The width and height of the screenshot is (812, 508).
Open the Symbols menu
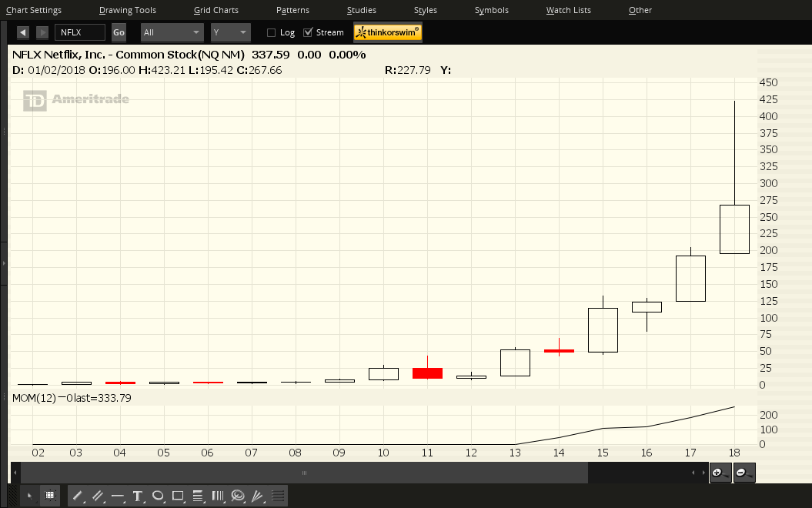(492, 10)
